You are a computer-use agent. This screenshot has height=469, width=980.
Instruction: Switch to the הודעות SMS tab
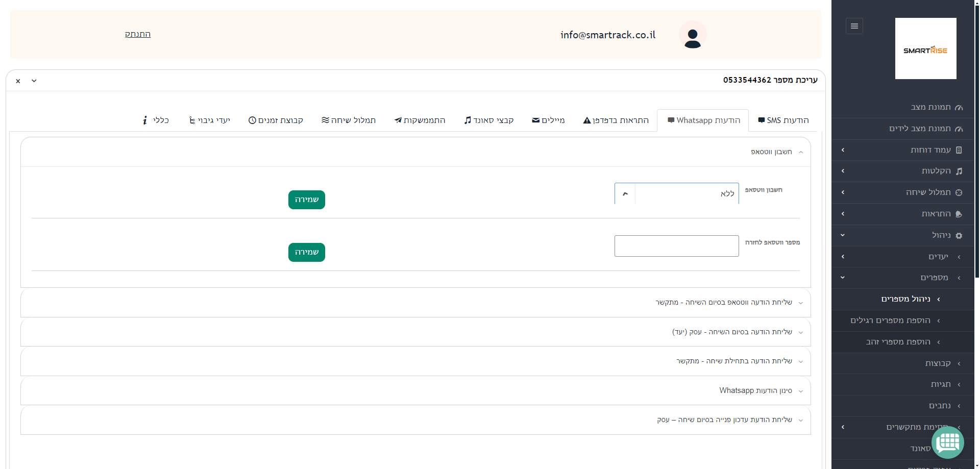(783, 120)
